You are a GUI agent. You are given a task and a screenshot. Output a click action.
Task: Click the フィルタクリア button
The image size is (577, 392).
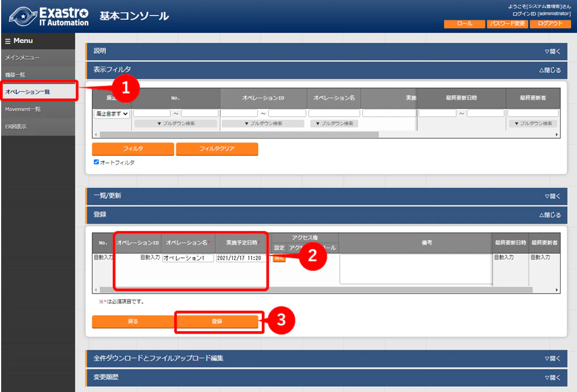click(217, 148)
